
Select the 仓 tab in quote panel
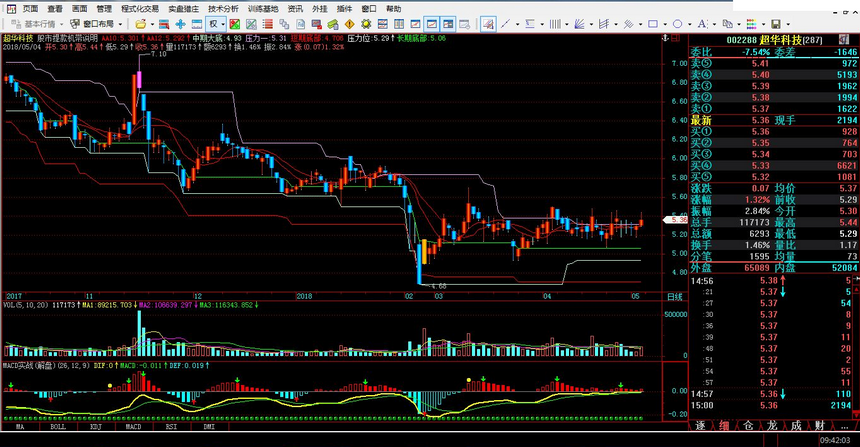(748, 426)
